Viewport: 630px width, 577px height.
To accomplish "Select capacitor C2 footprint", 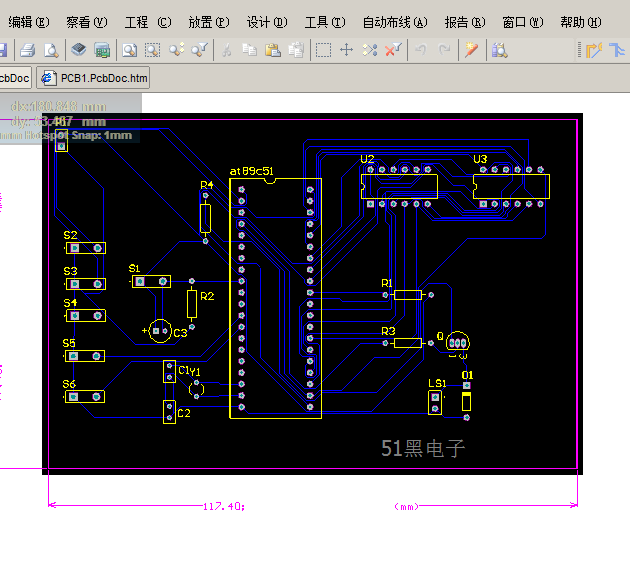I will 169,412.
